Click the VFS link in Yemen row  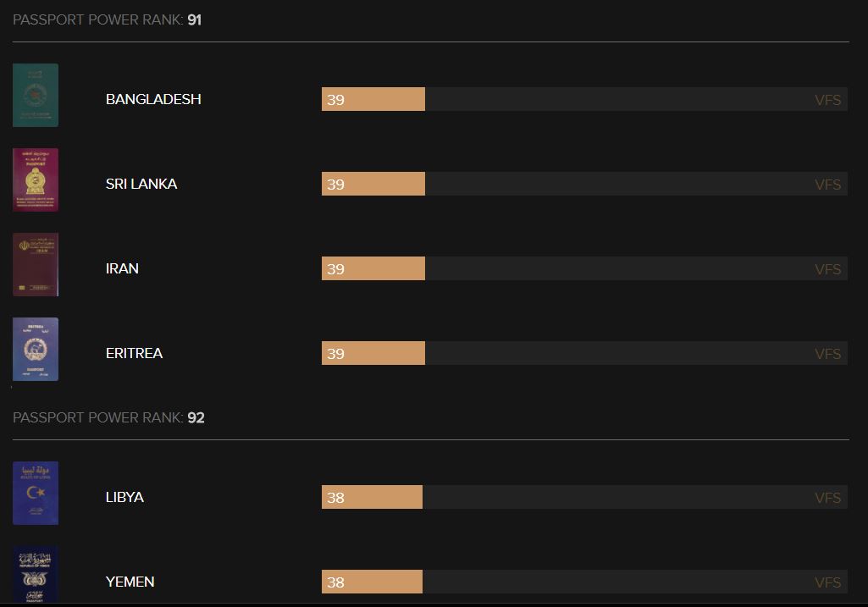(827, 582)
